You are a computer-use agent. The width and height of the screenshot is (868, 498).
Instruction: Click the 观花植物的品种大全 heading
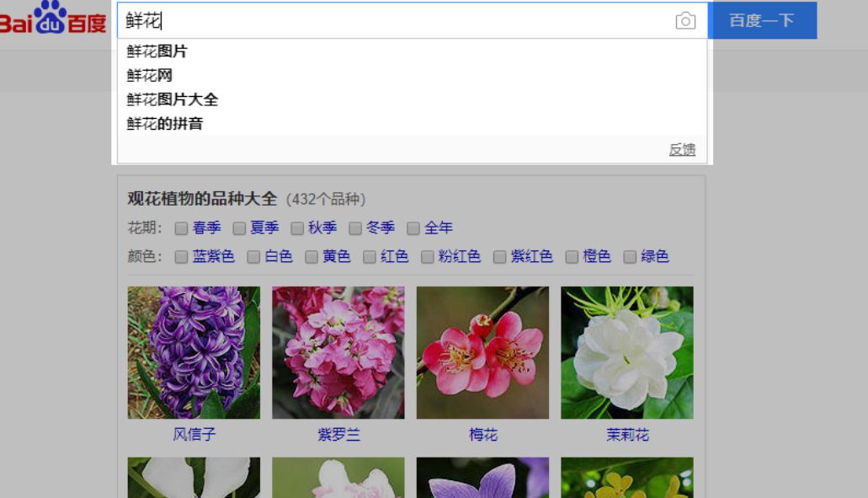202,199
